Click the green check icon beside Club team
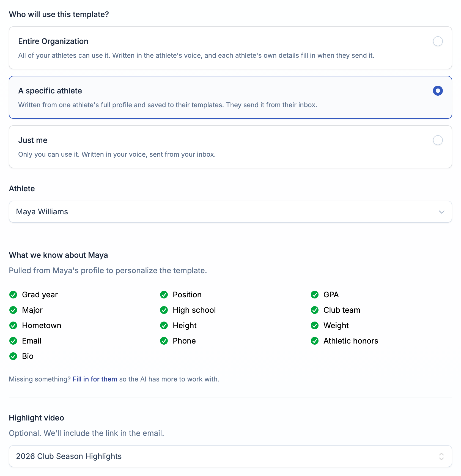461x476 pixels. 315,310
